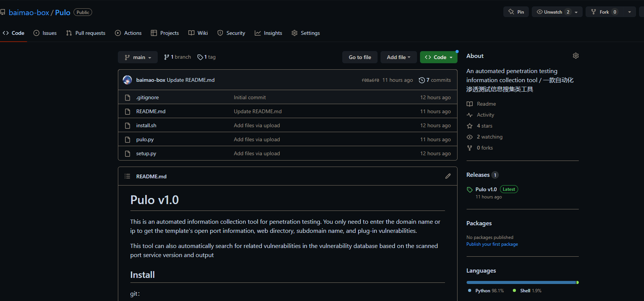The image size is (644, 301).
Task: Click the Shell 1.9% language entry
Action: coord(527,291)
